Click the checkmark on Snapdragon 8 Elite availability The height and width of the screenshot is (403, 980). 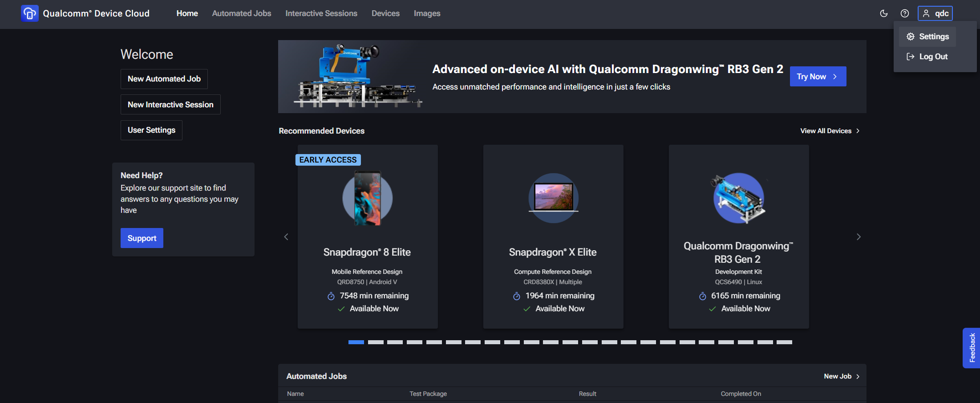click(341, 309)
